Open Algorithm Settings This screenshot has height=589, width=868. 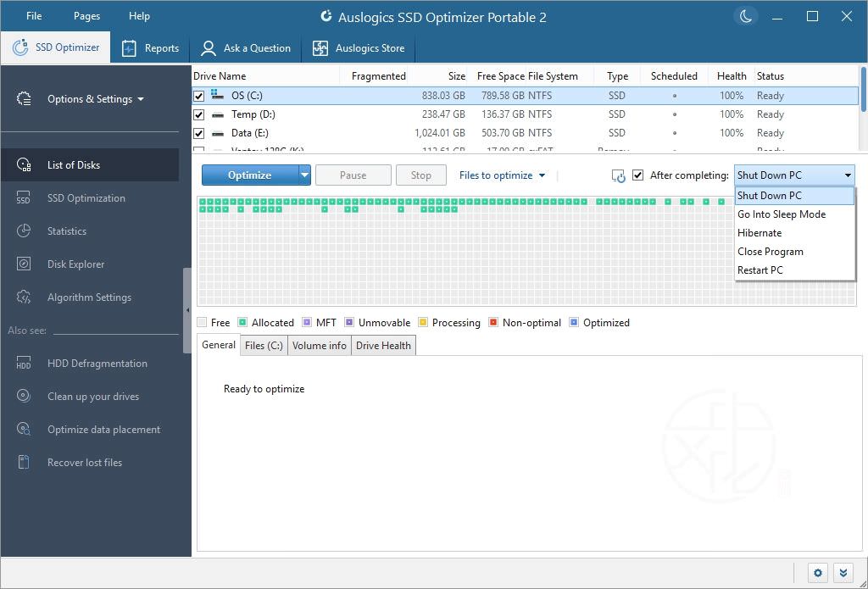coord(88,297)
